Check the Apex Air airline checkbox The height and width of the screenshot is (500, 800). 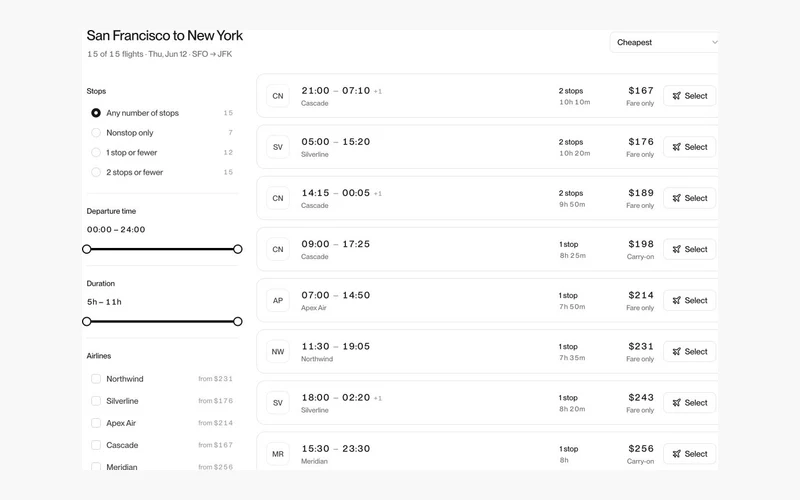pos(96,423)
